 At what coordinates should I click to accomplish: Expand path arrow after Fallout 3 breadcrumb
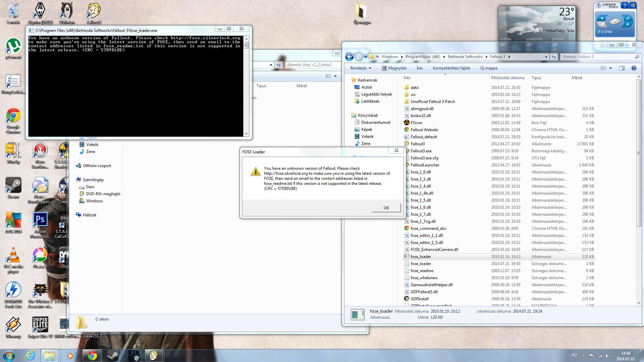pyautogui.click(x=509, y=57)
